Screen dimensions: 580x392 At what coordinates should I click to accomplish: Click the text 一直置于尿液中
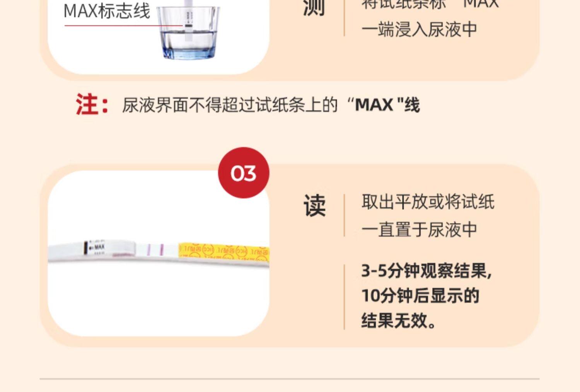coord(420,230)
